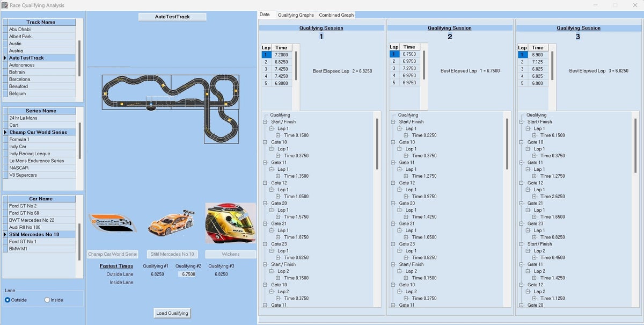Click the app icon in the title bar
Screen dimensions: 644x325
pos(5,5)
